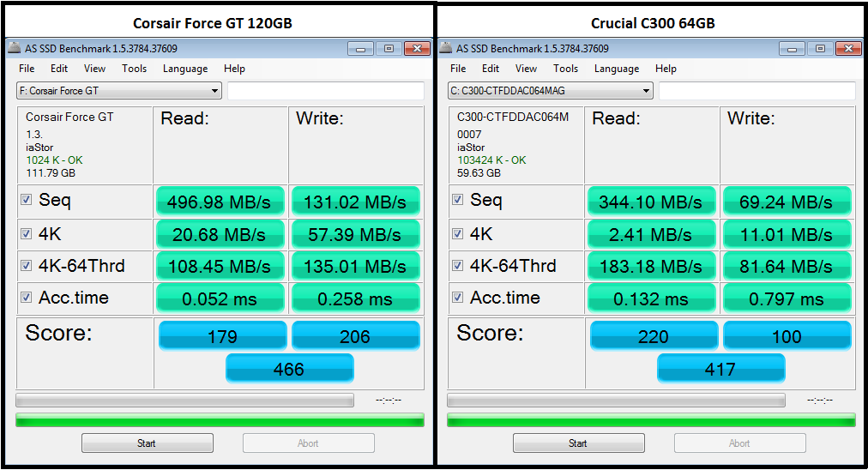Open View menu in Corsair window
The width and height of the screenshot is (868, 470).
coord(94,69)
